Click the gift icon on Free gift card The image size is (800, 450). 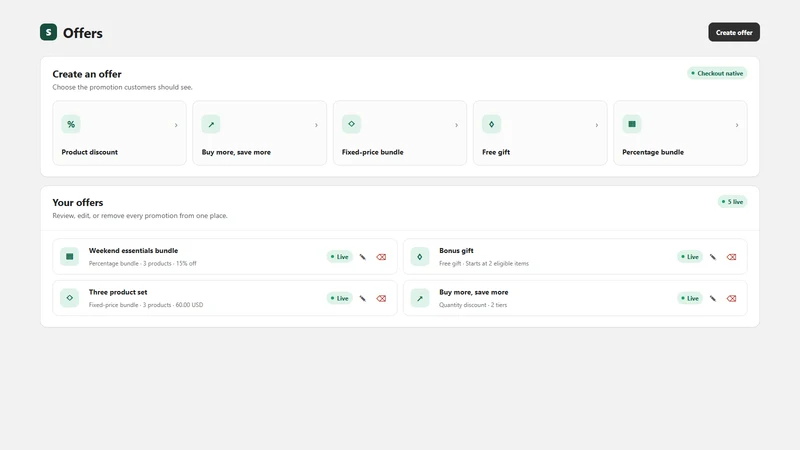(x=491, y=124)
